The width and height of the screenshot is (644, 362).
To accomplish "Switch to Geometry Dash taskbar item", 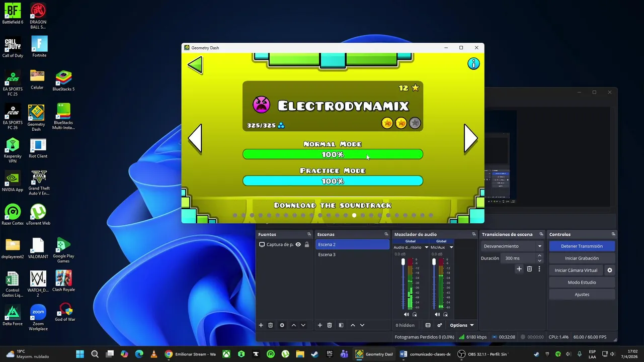I will coord(374,354).
